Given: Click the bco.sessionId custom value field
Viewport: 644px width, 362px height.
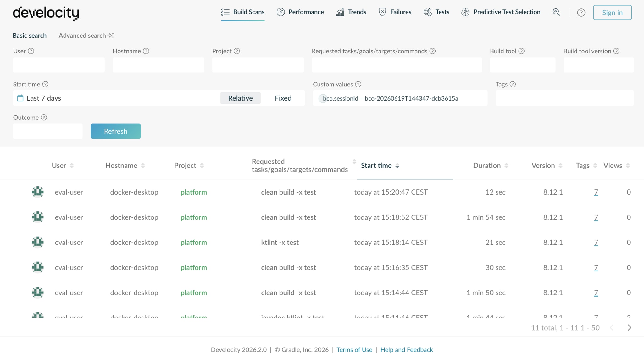Looking at the screenshot, I should 400,98.
